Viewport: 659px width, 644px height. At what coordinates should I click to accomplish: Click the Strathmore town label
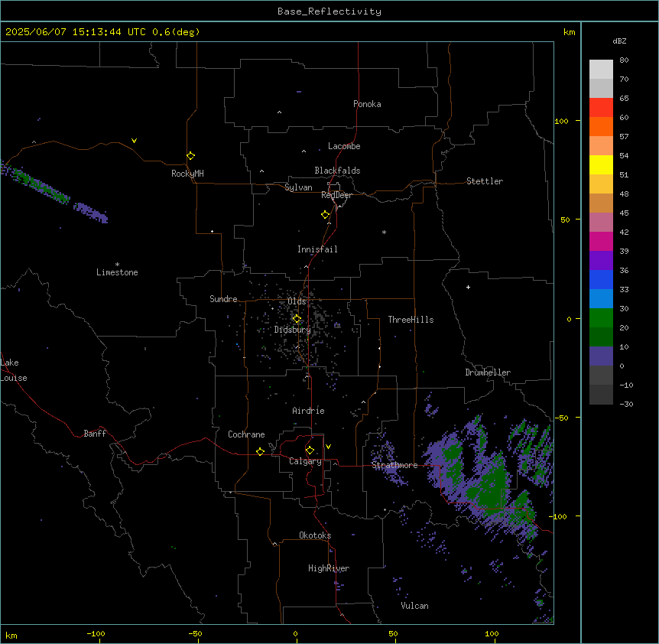(x=394, y=465)
